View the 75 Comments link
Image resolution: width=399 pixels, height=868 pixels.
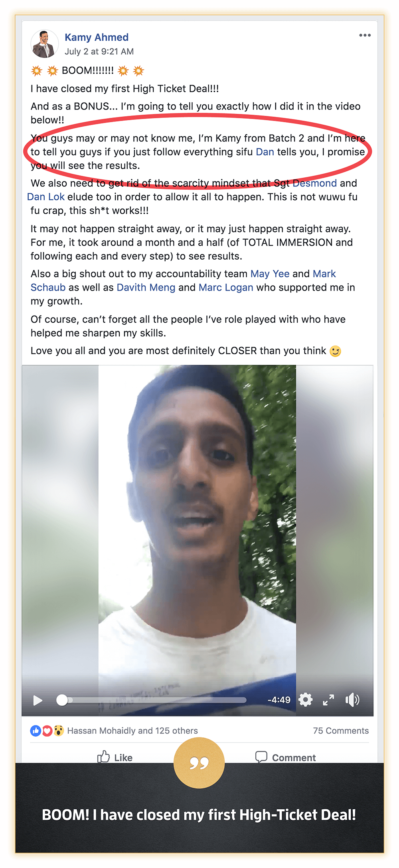(341, 731)
